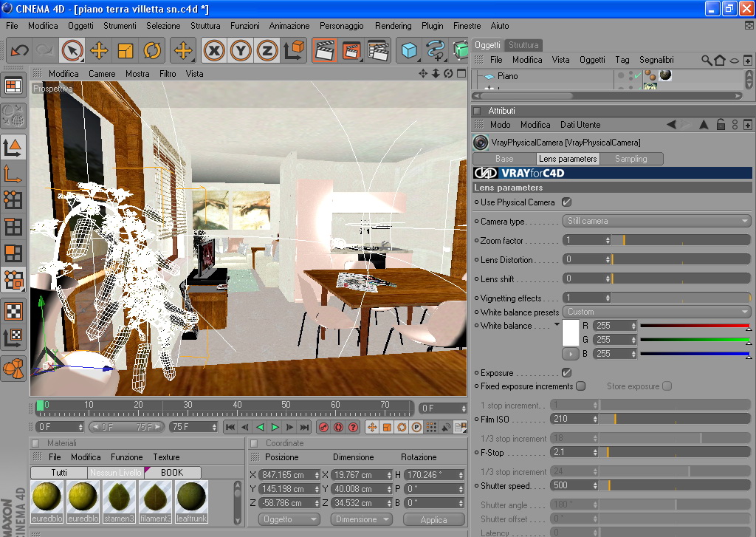Select the Undo arrow icon
Screen dimensions: 756x537
point(20,50)
